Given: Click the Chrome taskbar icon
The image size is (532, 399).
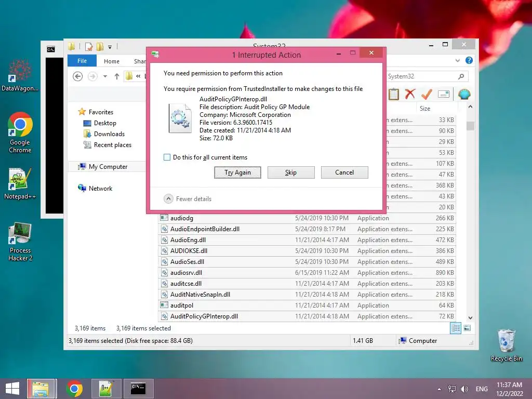Looking at the screenshot, I should click(x=74, y=389).
